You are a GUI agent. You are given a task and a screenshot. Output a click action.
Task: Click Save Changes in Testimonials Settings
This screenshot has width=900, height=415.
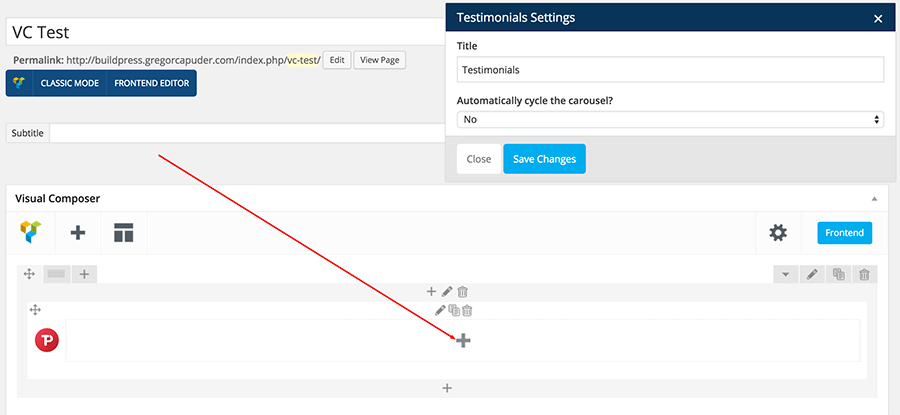click(544, 159)
